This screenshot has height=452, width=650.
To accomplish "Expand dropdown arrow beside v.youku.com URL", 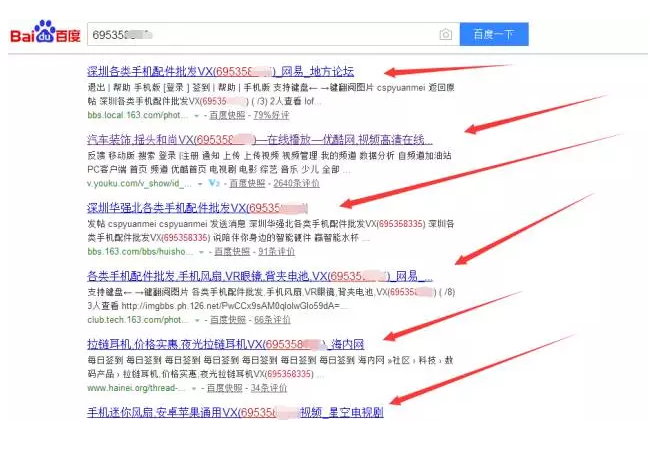I will coord(198,184).
